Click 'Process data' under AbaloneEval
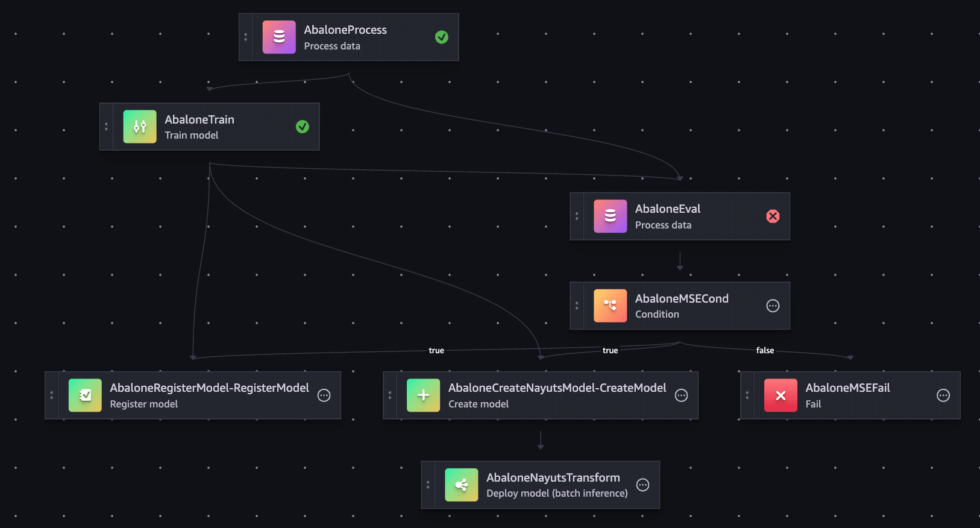 coord(663,225)
